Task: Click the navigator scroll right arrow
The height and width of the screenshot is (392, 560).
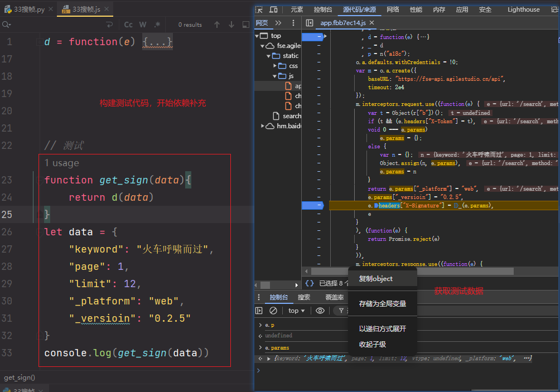Action: [296, 285]
